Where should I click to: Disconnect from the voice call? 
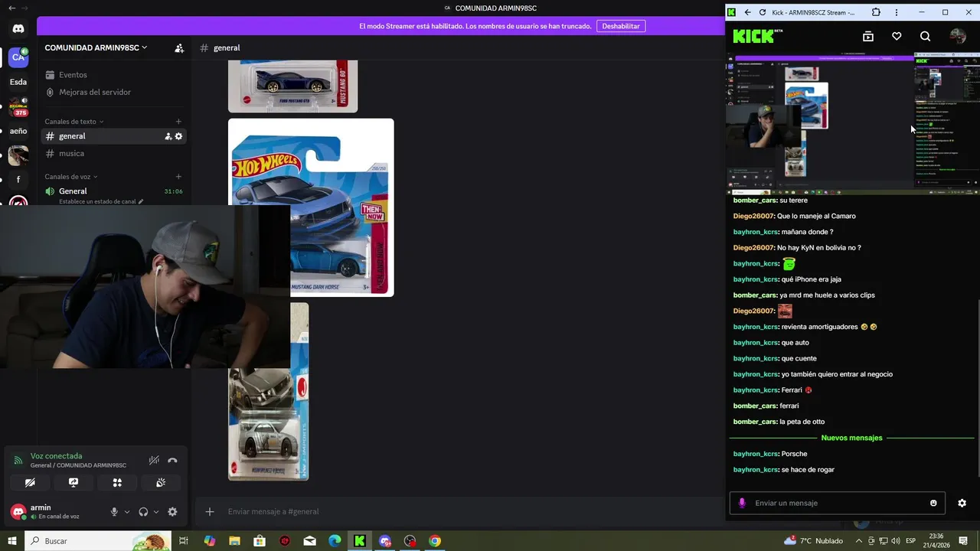(172, 460)
